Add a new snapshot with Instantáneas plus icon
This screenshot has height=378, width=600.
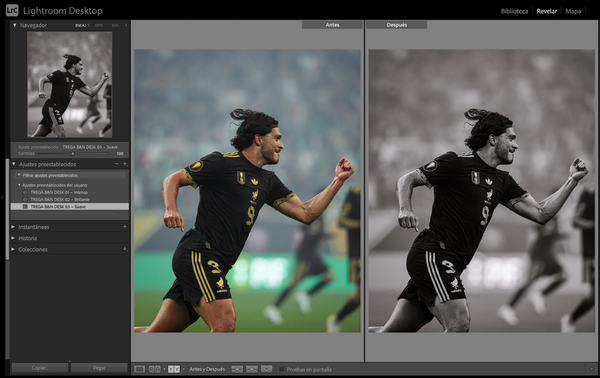125,227
